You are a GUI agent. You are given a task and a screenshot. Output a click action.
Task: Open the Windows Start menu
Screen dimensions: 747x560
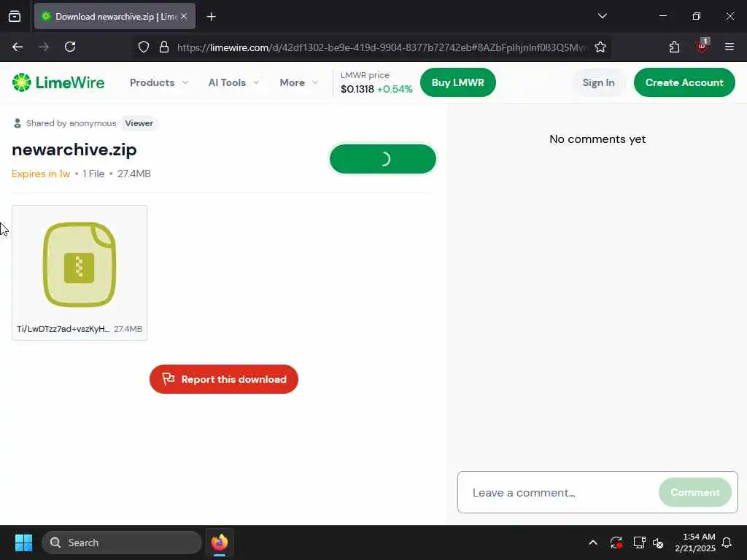[x=23, y=542]
